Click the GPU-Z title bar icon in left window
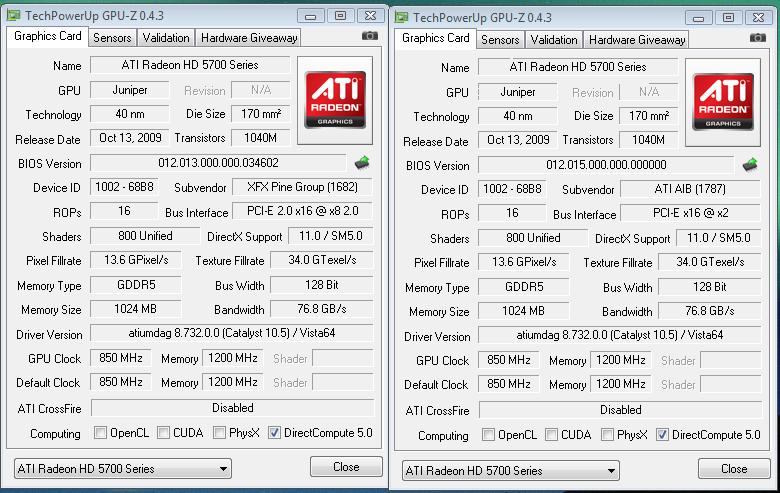This screenshot has width=780, height=493. [13, 15]
